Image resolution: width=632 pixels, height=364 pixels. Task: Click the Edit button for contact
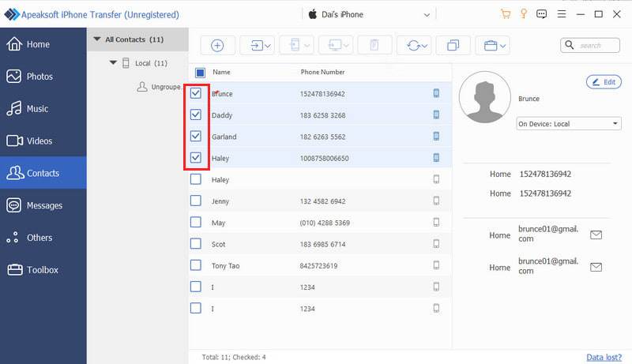(x=604, y=82)
